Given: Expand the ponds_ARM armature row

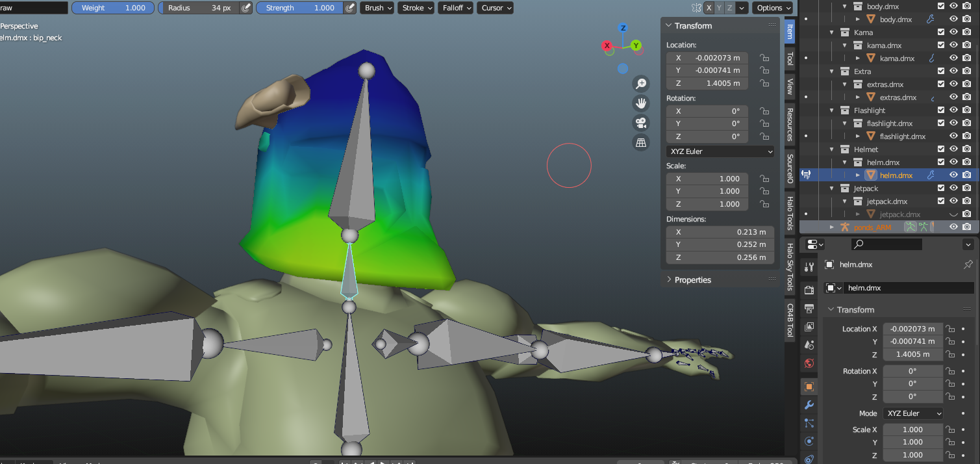Looking at the screenshot, I should [832, 227].
